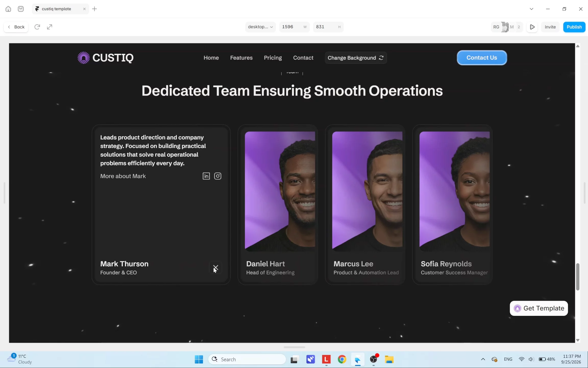Image resolution: width=588 pixels, height=368 pixels.
Task: Open the LinkedIn icon on Mark's card
Action: pos(206,176)
